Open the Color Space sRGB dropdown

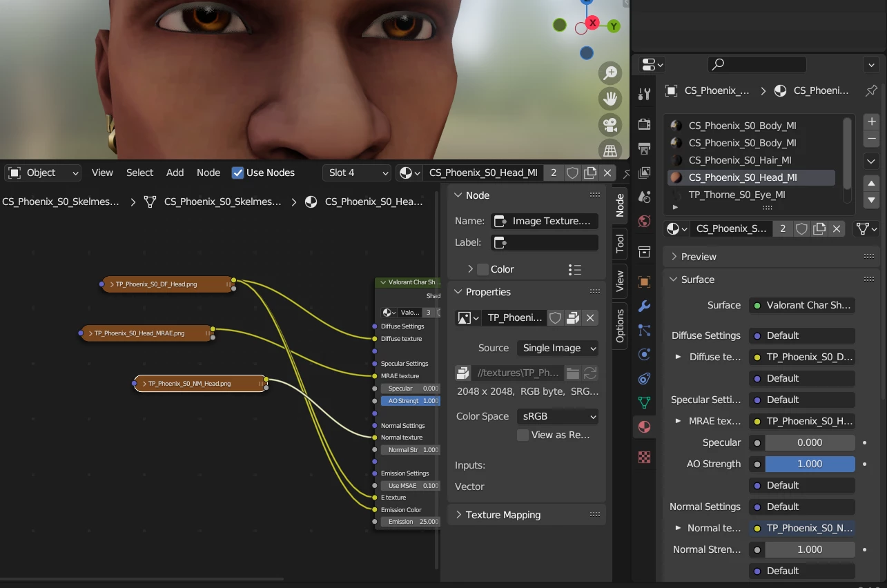pos(558,416)
